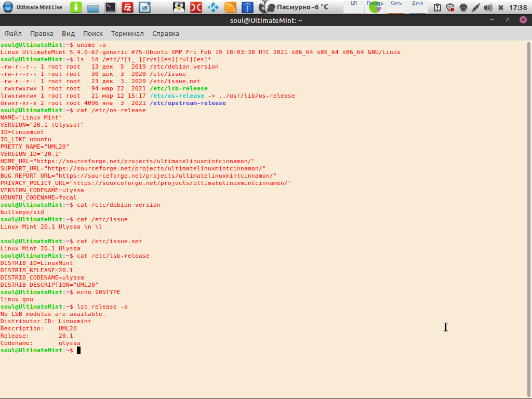
Task: Open the orange slice launcher icon
Action: point(230,7)
